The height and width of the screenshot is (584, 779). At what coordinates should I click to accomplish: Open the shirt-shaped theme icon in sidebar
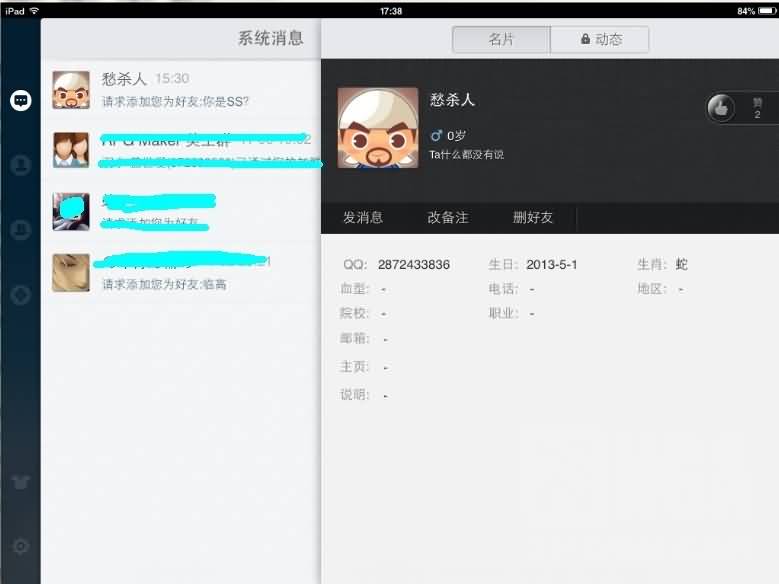click(20, 482)
